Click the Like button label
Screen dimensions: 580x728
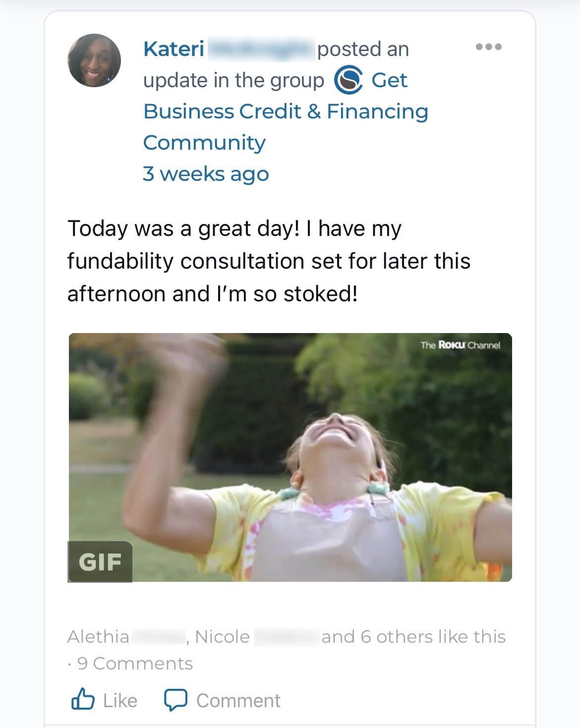(x=120, y=700)
